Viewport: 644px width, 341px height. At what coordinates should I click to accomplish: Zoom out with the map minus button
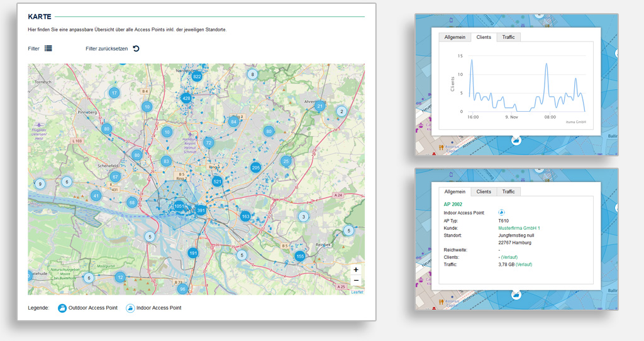point(356,281)
